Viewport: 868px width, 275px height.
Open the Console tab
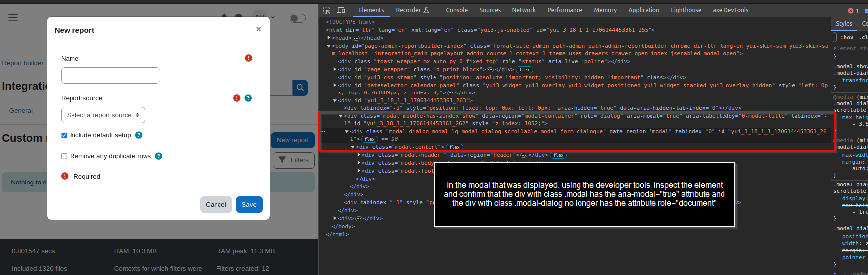457,10
